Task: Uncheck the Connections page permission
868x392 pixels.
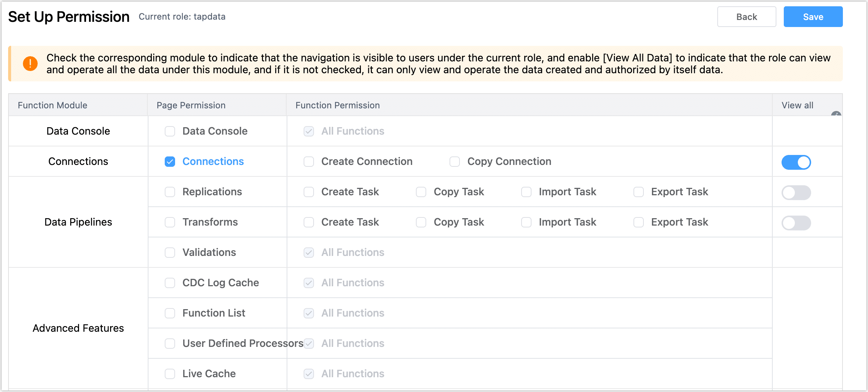Action: point(170,162)
